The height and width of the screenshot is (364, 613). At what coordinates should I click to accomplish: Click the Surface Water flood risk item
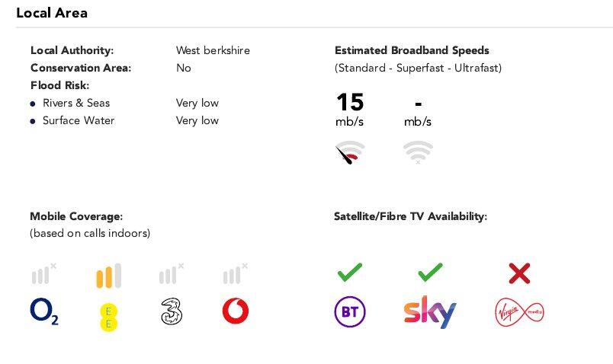79,120
